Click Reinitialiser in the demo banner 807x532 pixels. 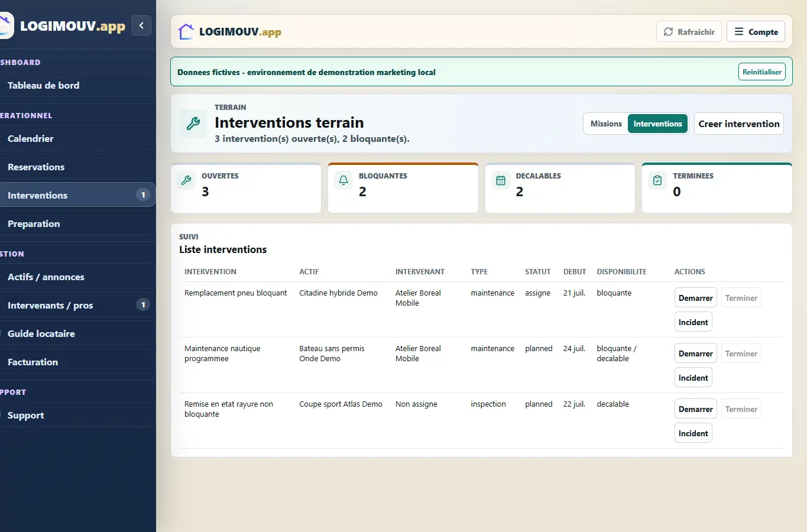(762, 72)
